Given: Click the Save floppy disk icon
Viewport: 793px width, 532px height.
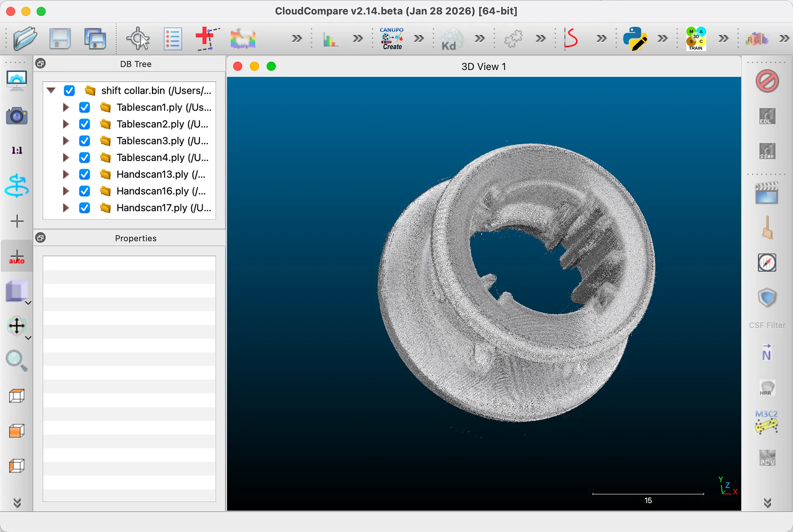Looking at the screenshot, I should (x=60, y=39).
